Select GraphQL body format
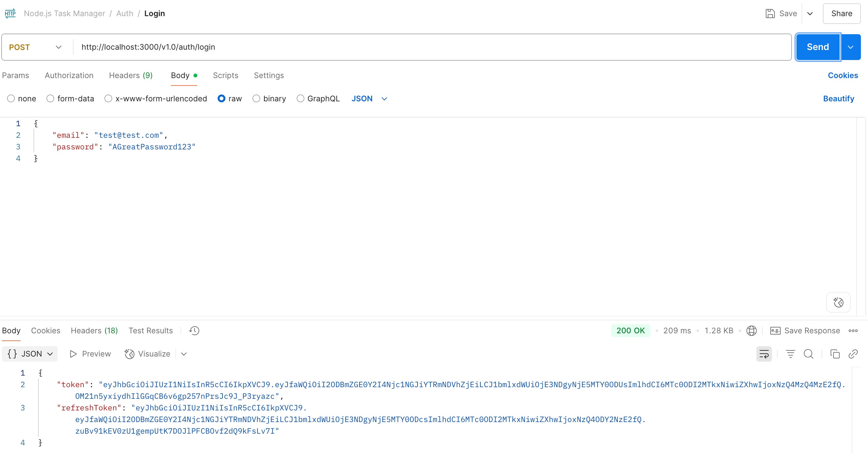 pos(300,98)
